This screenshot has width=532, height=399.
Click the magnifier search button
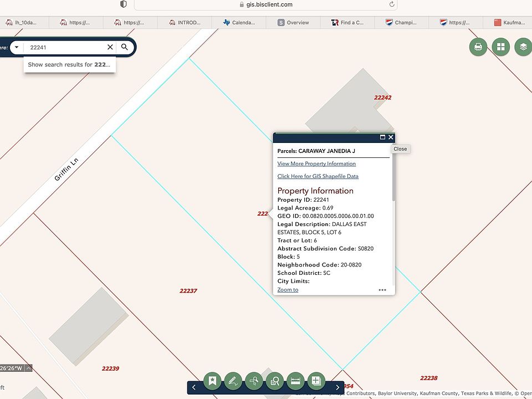tap(125, 47)
